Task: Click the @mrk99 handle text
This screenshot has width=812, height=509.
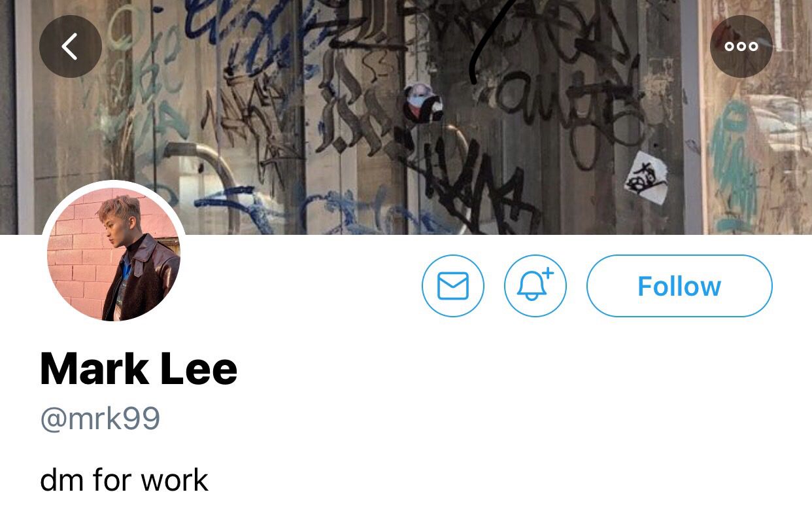Action: [x=100, y=419]
